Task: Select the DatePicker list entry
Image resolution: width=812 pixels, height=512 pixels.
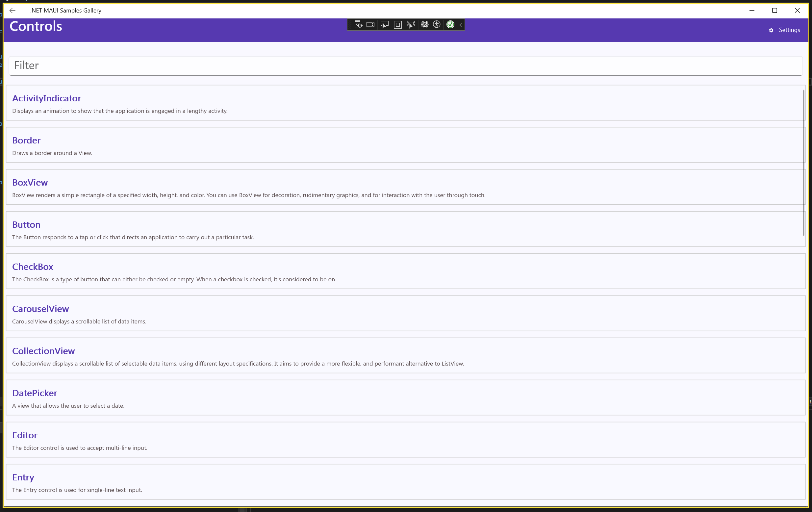Action: coord(35,393)
